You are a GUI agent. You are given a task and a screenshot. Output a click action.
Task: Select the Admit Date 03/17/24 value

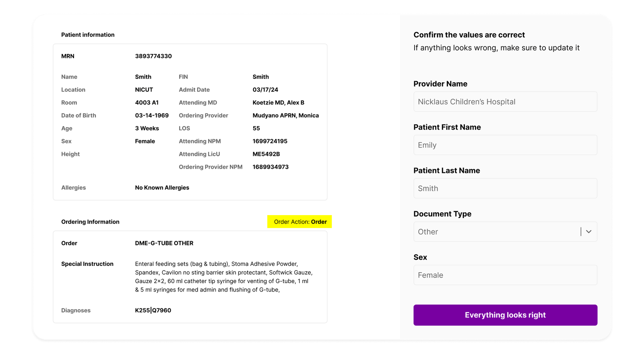tap(266, 89)
